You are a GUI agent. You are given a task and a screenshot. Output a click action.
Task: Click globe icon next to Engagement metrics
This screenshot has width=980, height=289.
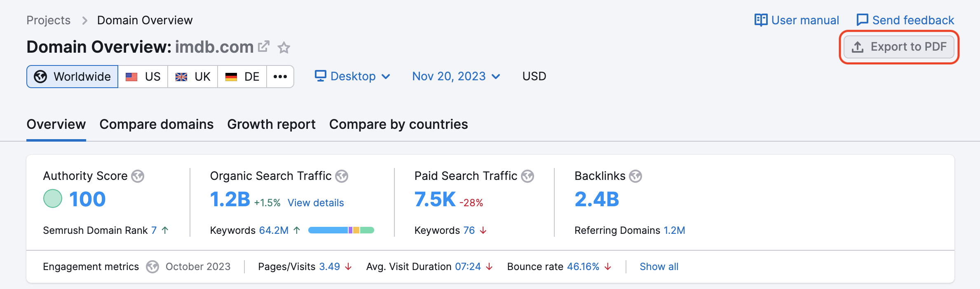pos(152,267)
